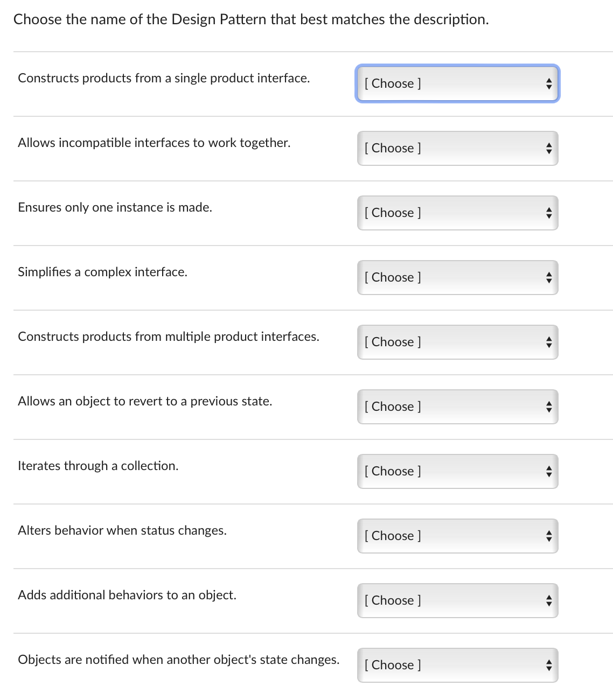Open dropdown for 'Ensures only one instance is made'
613x700 pixels.
coord(457,213)
